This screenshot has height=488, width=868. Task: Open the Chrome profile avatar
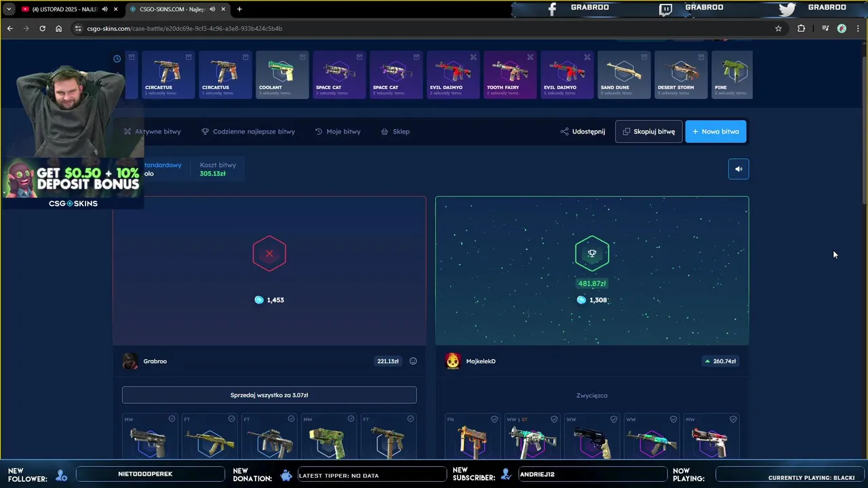pyautogui.click(x=842, y=28)
